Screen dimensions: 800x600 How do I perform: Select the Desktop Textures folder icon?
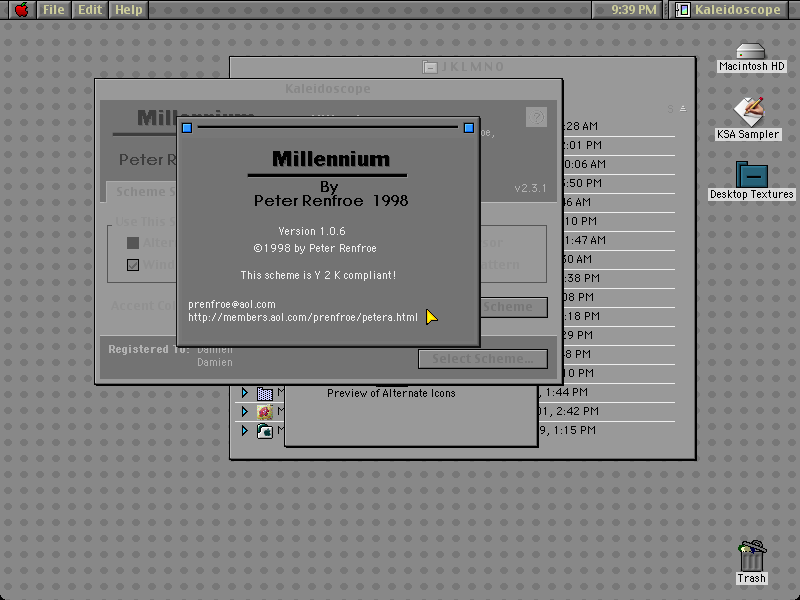pyautogui.click(x=752, y=174)
